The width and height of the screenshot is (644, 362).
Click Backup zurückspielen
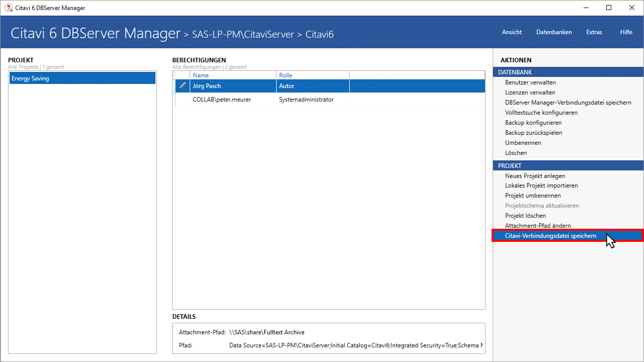534,133
